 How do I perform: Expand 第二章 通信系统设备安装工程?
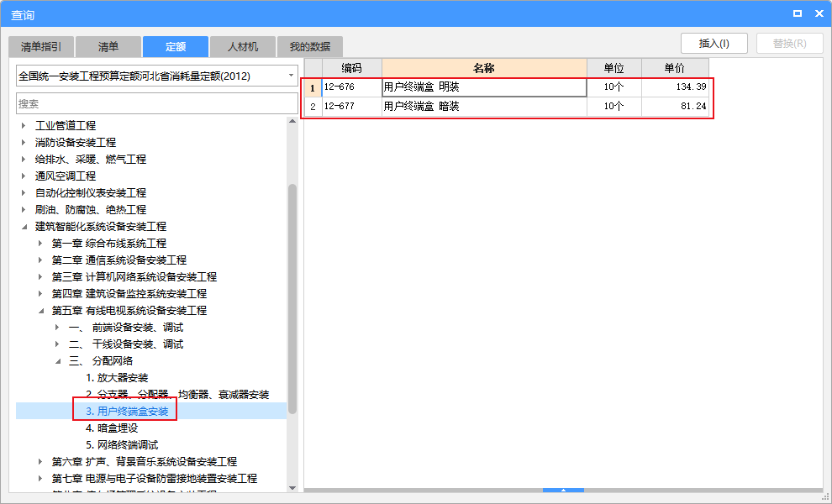[x=40, y=260]
